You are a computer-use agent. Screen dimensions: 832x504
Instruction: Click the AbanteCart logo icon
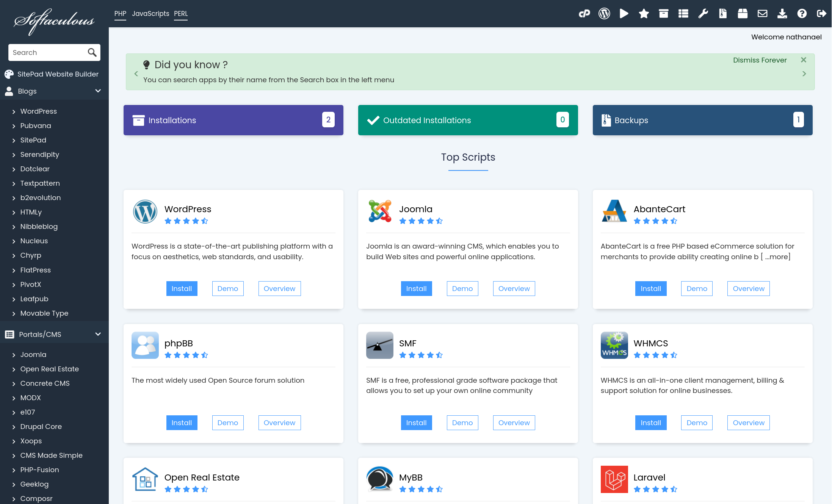[614, 211]
